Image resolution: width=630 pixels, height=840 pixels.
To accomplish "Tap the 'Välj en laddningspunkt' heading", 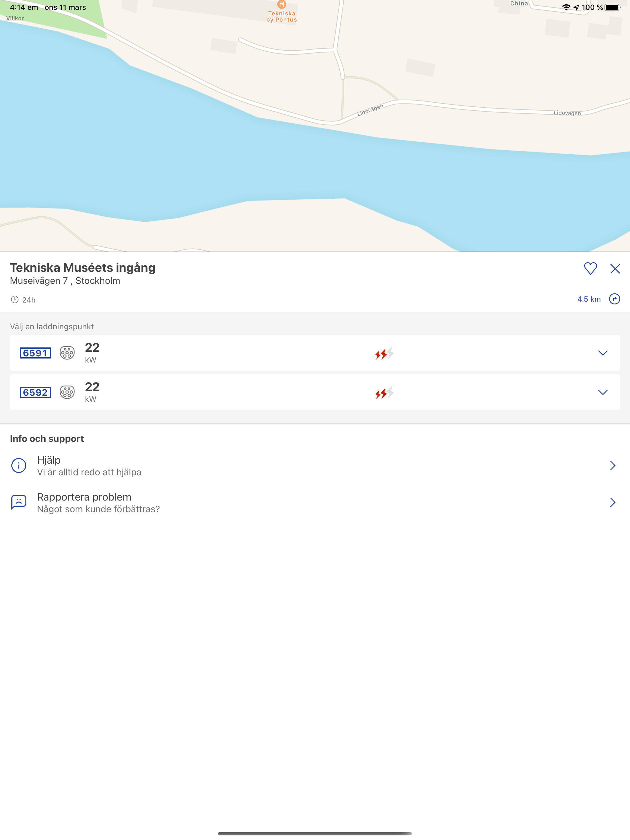I will [x=52, y=327].
